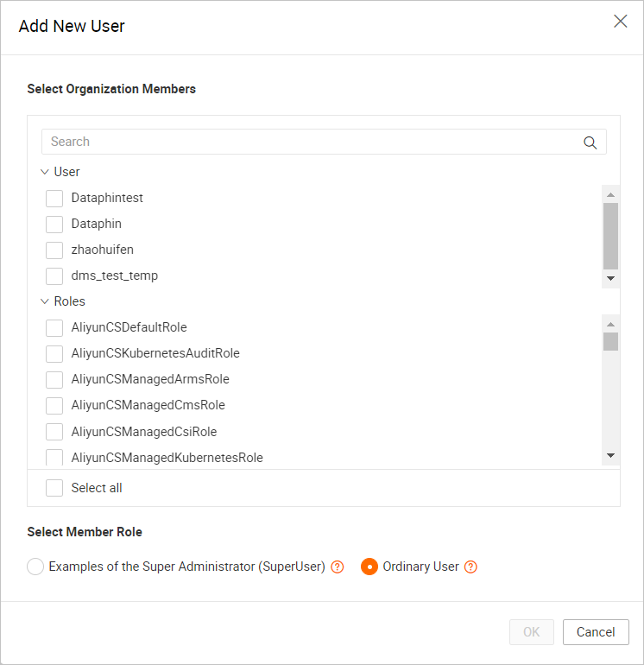The image size is (644, 665).
Task: Enable the Select all checkbox
Action: [x=54, y=488]
